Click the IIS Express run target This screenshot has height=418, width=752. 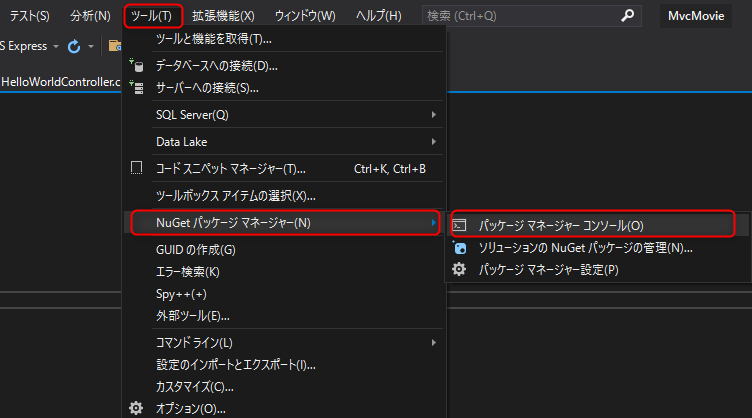(x=24, y=46)
